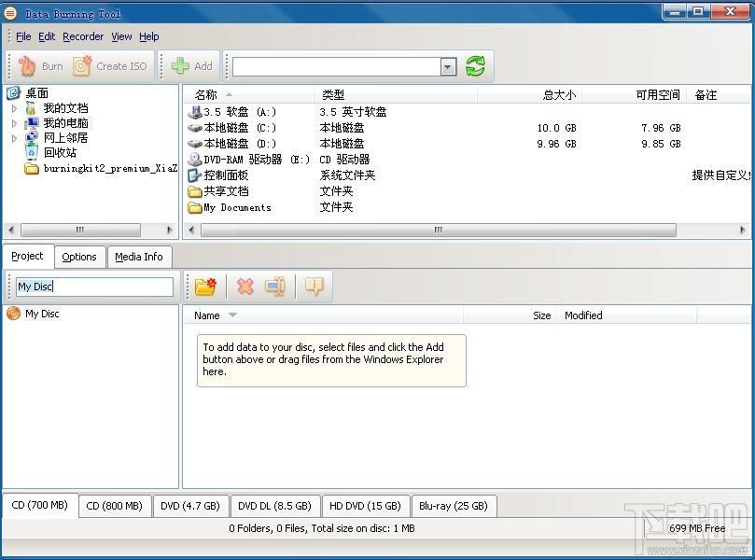
Task: Open the Help menu
Action: pyautogui.click(x=148, y=36)
